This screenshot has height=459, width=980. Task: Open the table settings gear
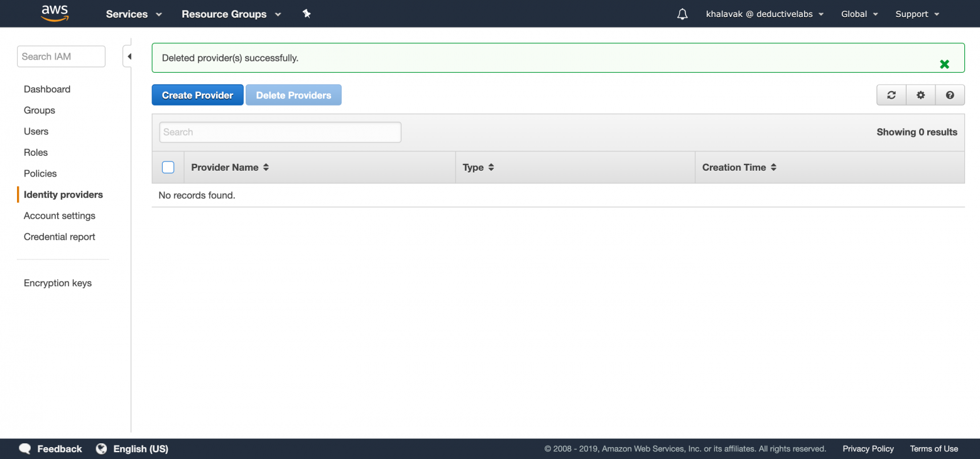click(x=920, y=95)
